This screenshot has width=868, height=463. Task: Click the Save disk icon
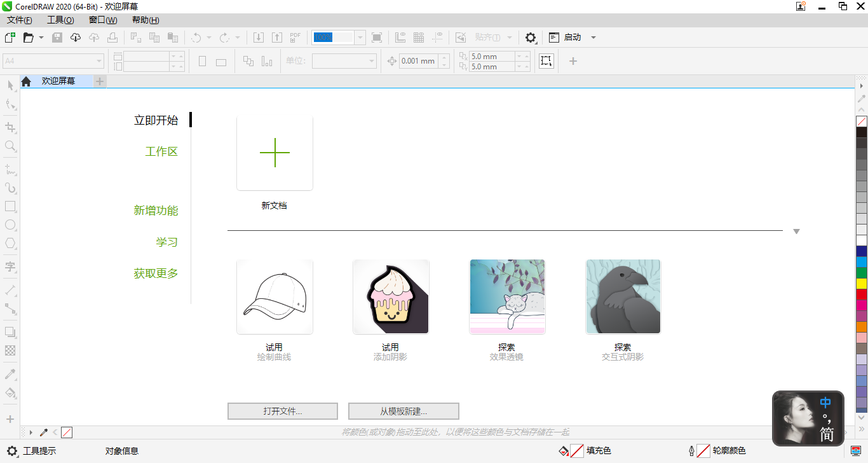tap(57, 38)
